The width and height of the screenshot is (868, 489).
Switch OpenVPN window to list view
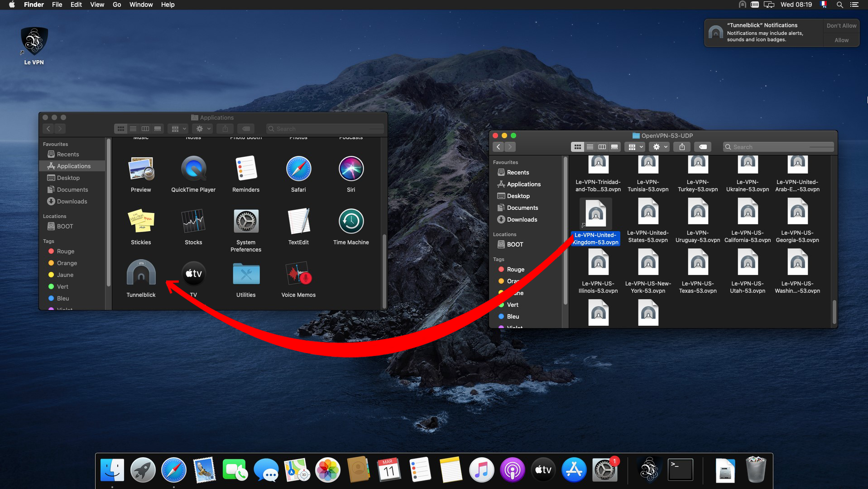tap(590, 147)
